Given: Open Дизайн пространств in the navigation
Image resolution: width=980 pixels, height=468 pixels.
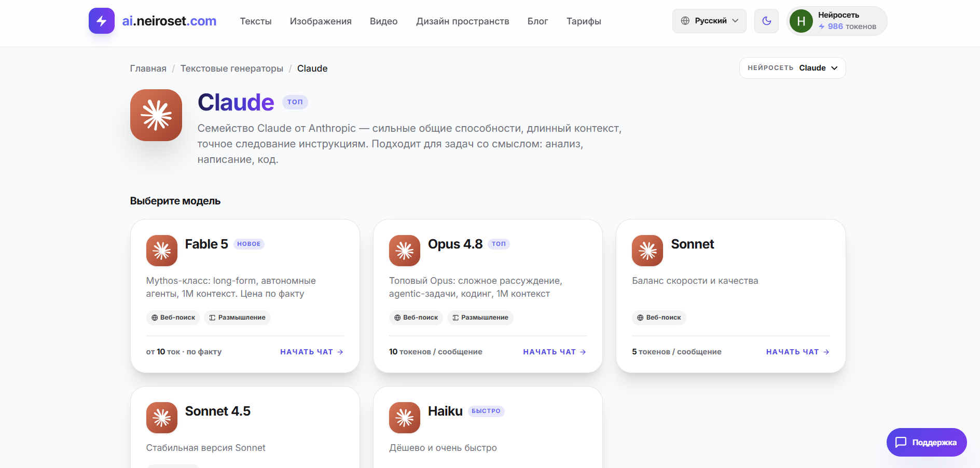Looking at the screenshot, I should [463, 21].
